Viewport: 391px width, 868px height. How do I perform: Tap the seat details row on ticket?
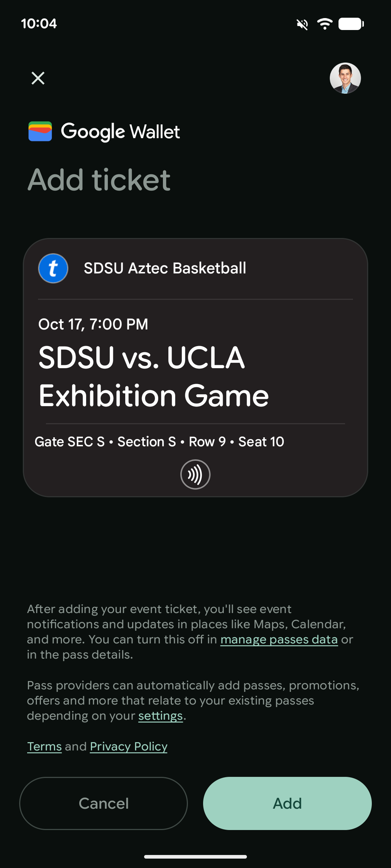pyautogui.click(x=159, y=442)
